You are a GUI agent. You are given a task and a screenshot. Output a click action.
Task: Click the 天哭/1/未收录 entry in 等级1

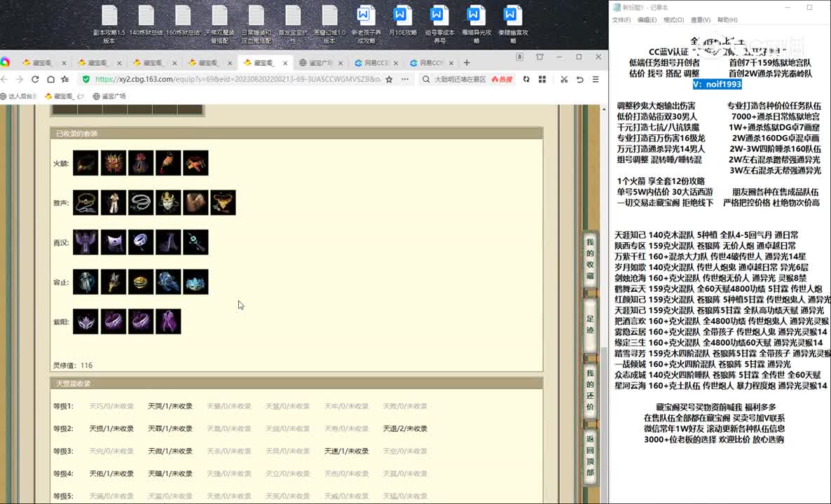170,407
